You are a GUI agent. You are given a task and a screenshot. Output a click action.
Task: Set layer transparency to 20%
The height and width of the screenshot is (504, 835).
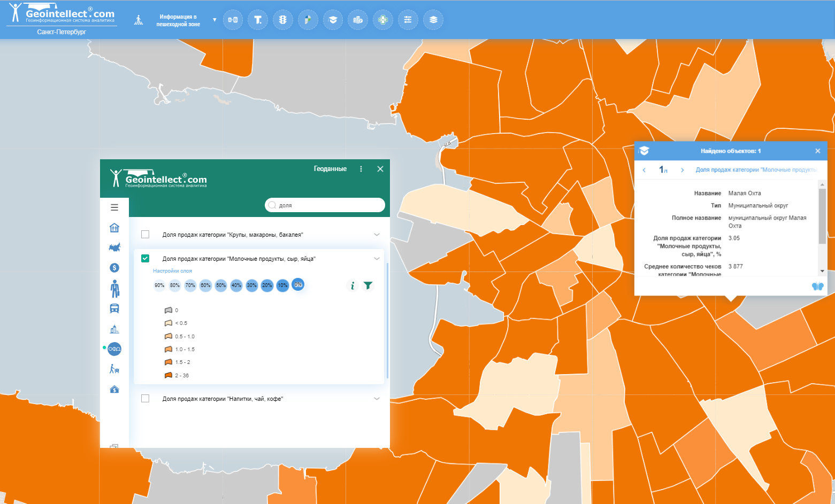[267, 285]
